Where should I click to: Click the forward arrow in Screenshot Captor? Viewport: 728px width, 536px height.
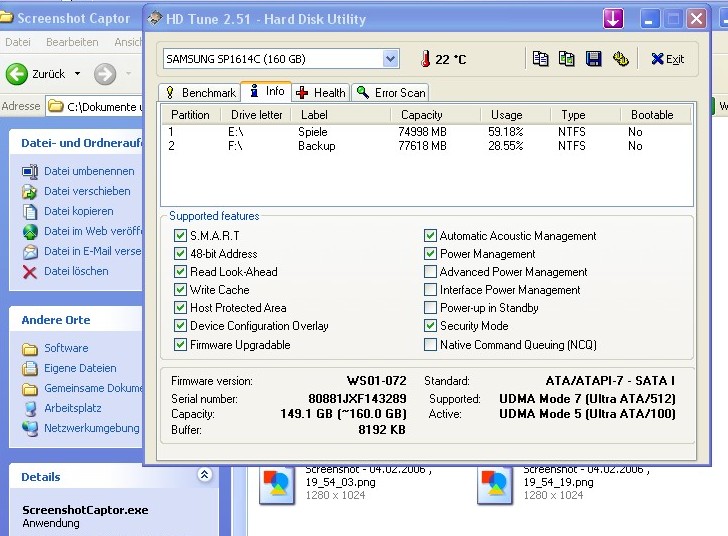click(105, 74)
